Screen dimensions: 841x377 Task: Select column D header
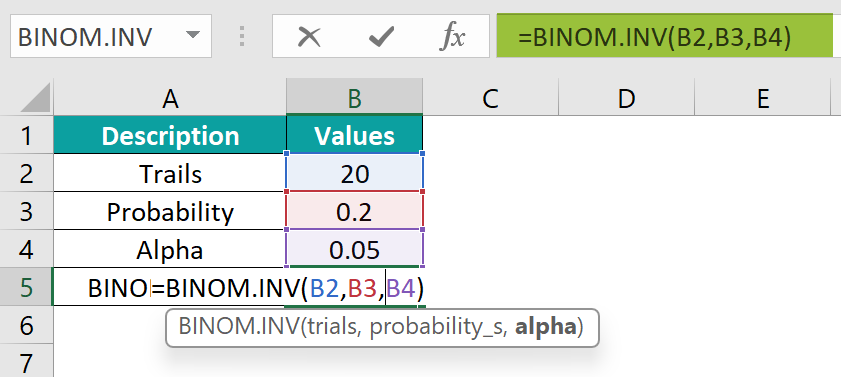[626, 98]
